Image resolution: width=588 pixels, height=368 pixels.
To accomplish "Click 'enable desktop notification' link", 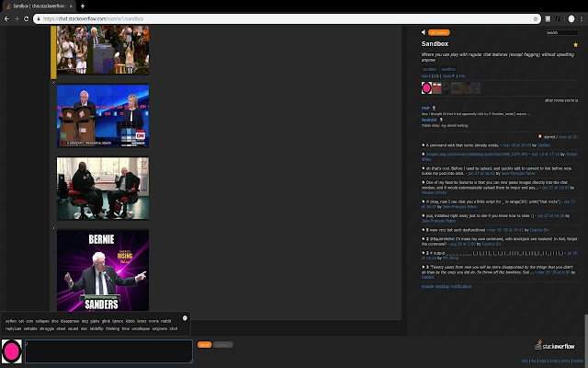I will [x=447, y=286].
